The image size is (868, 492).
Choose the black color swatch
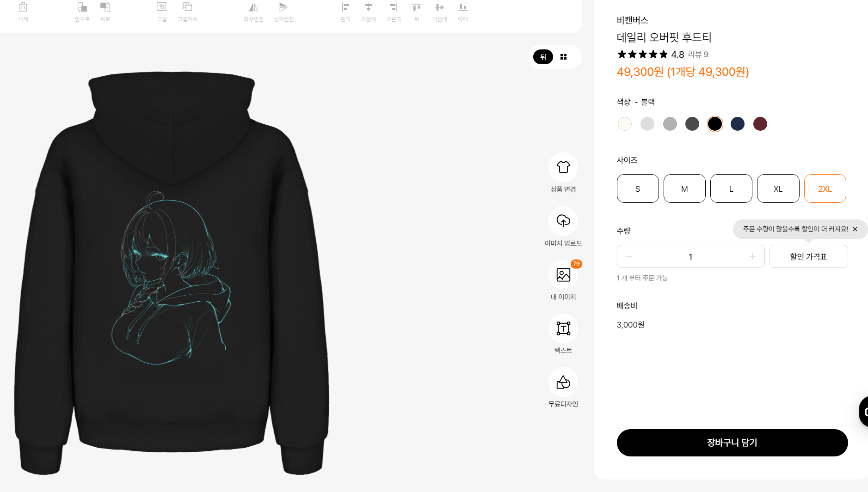click(715, 124)
